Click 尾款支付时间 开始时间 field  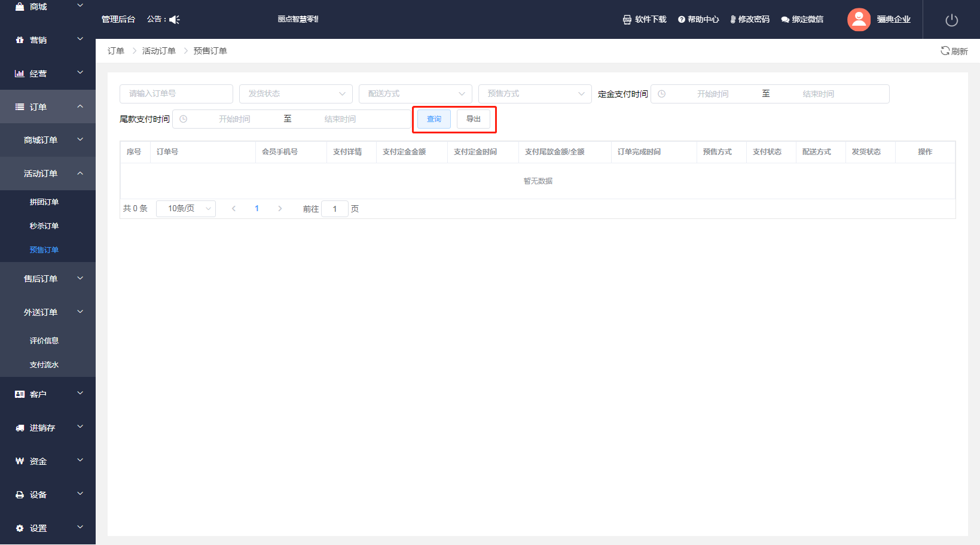tap(234, 119)
